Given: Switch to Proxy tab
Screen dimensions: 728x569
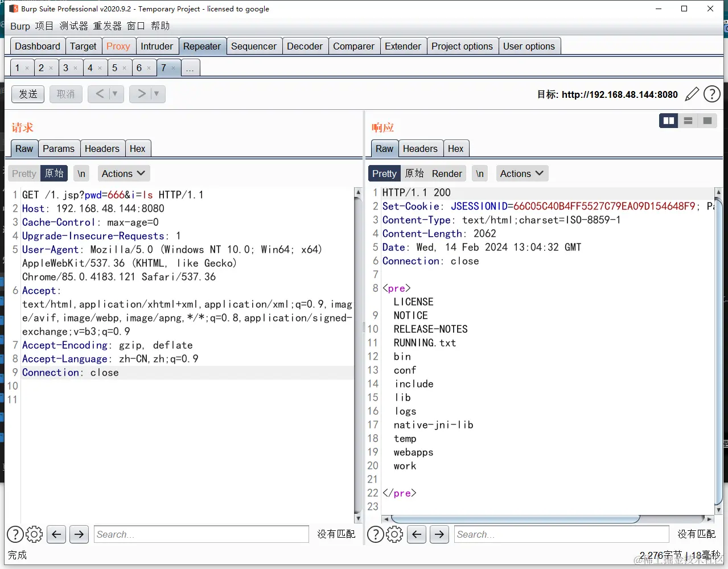Looking at the screenshot, I should point(118,46).
